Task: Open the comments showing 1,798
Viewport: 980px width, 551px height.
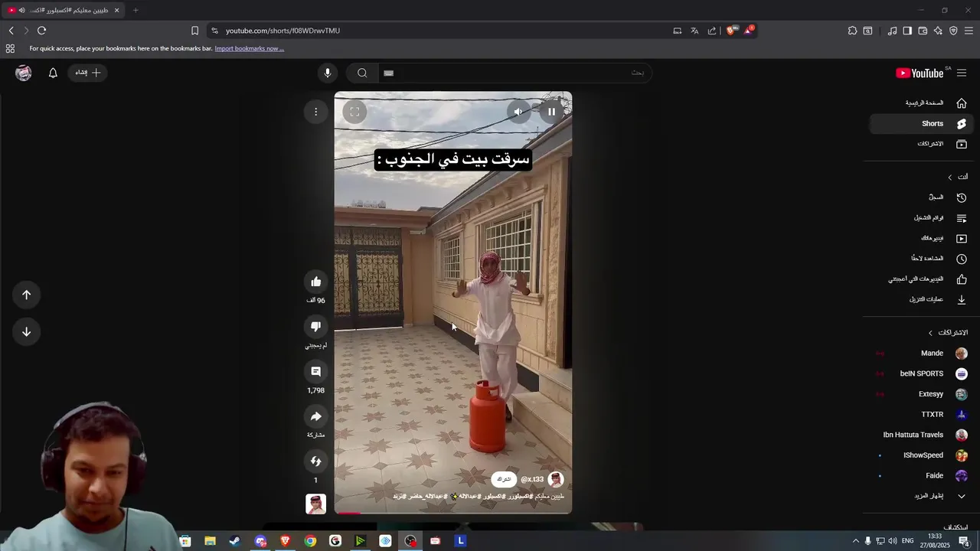Action: 315,371
